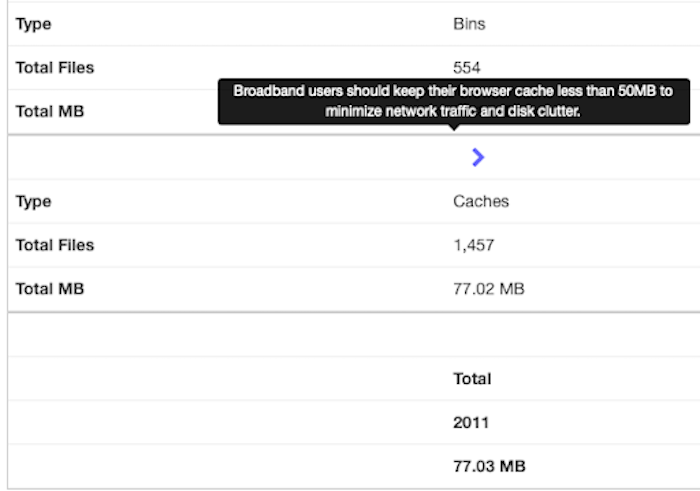Click empty cell left of 2011
Viewport: 700px width, 491px height.
click(227, 422)
